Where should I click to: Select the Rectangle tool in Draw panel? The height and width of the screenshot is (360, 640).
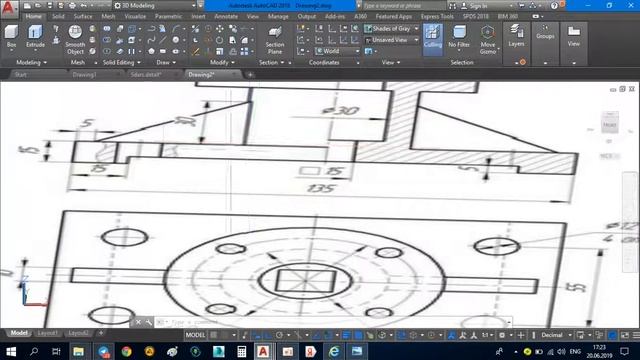coord(163,51)
